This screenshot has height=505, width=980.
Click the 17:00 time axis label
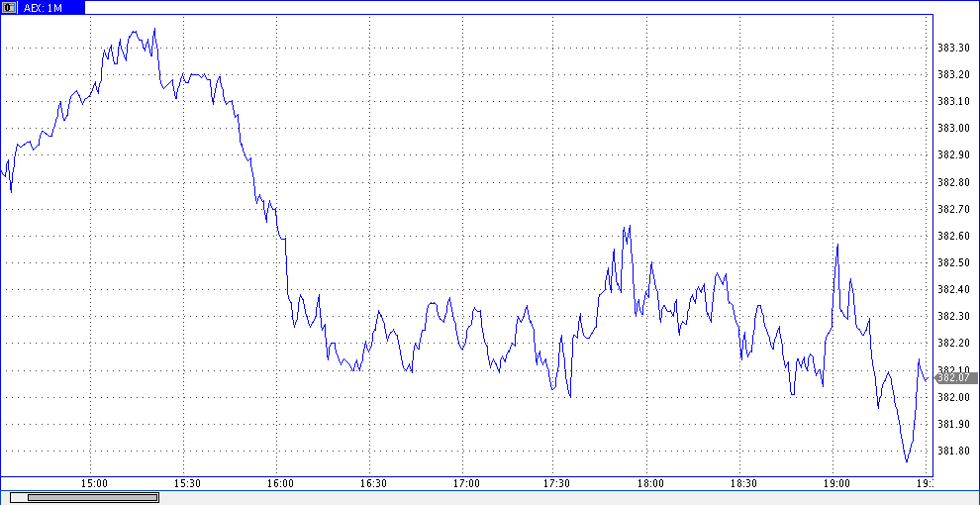click(466, 484)
